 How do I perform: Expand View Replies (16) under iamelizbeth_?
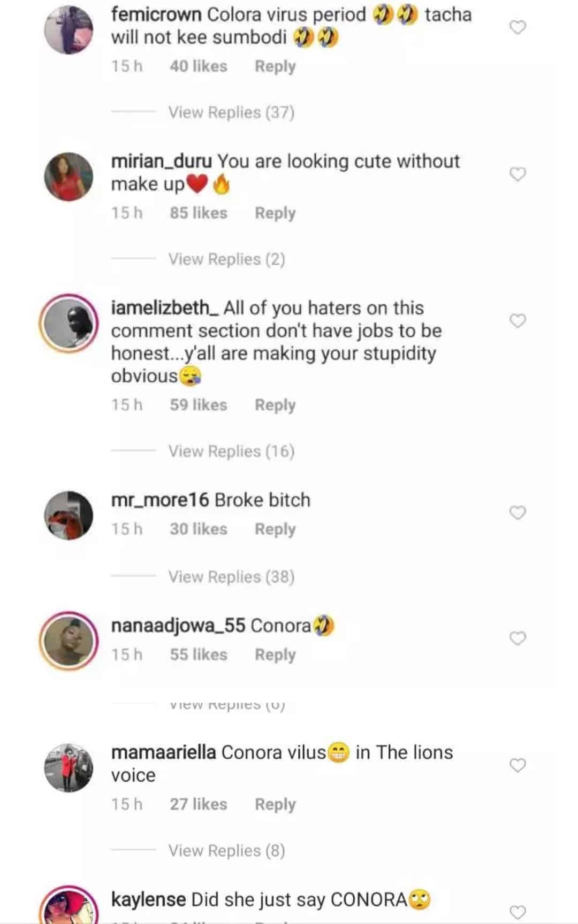click(231, 451)
